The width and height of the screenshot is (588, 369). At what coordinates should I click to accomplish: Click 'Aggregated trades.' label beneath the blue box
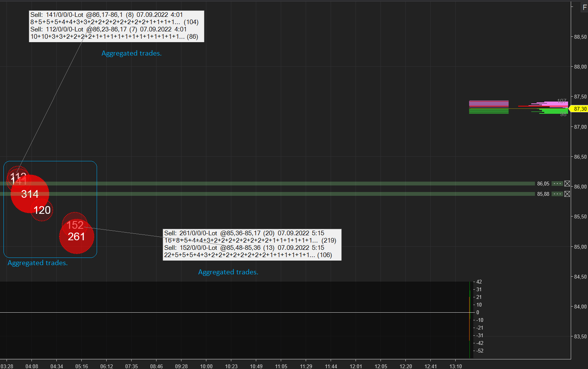(38, 263)
